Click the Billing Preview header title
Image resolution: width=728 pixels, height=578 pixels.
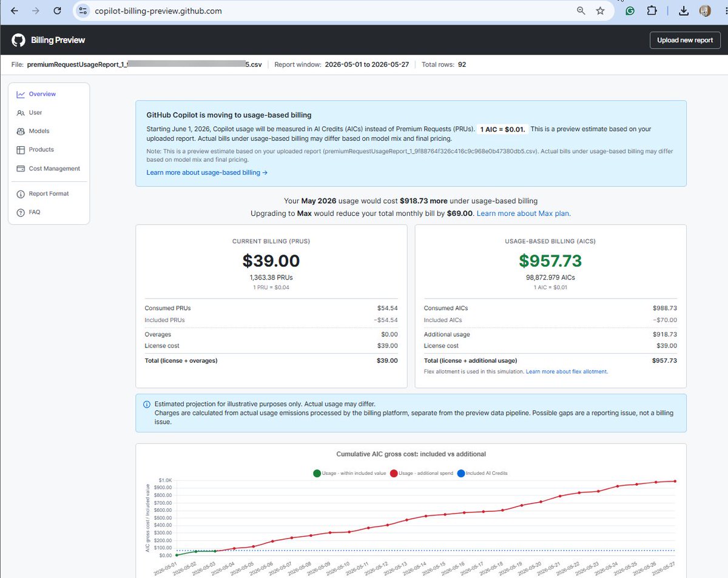click(x=58, y=40)
